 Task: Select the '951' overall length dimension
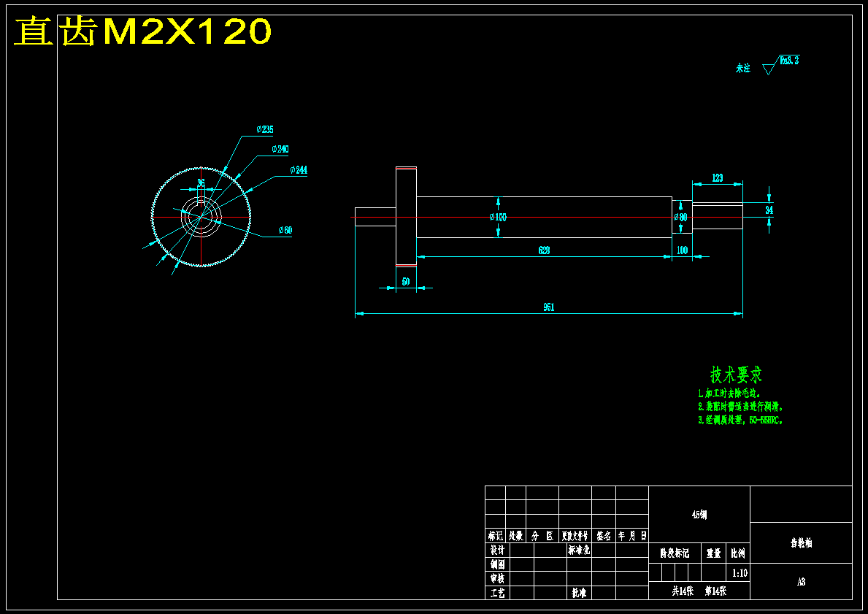548,307
